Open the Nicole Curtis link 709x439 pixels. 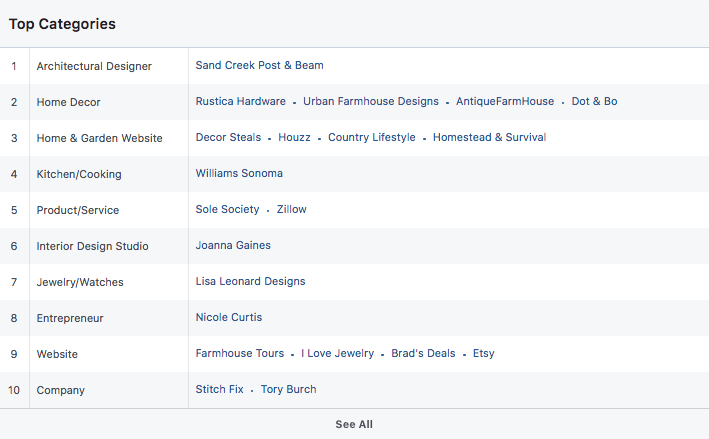click(229, 318)
